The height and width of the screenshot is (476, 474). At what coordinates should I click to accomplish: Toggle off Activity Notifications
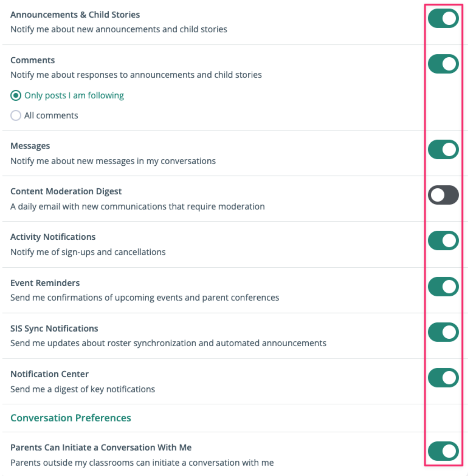click(443, 240)
